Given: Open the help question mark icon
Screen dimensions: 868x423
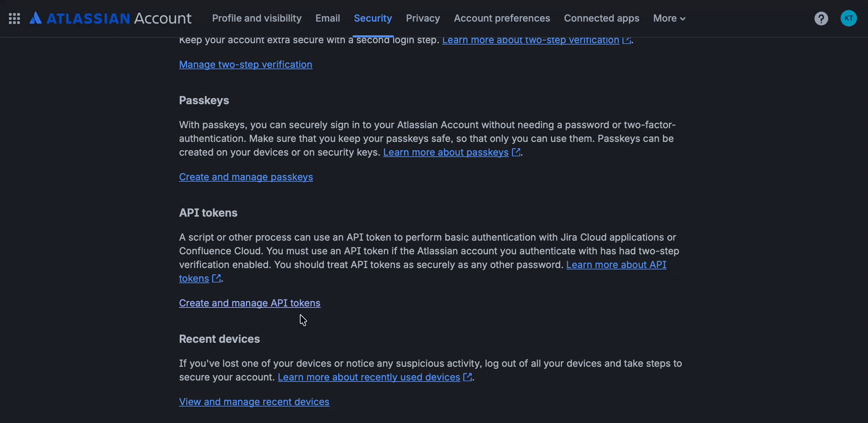Looking at the screenshot, I should point(821,19).
